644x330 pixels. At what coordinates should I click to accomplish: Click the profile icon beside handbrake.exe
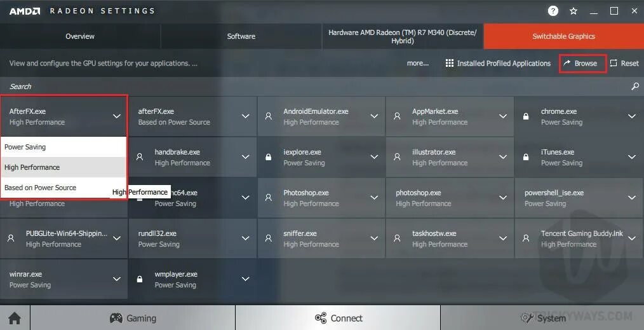pos(140,157)
